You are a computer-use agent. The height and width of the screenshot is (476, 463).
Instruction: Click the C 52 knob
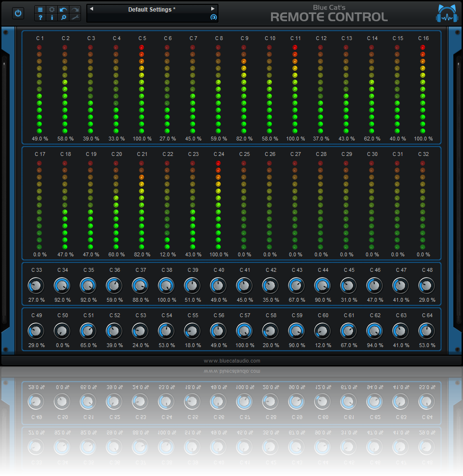pyautogui.click(x=114, y=331)
